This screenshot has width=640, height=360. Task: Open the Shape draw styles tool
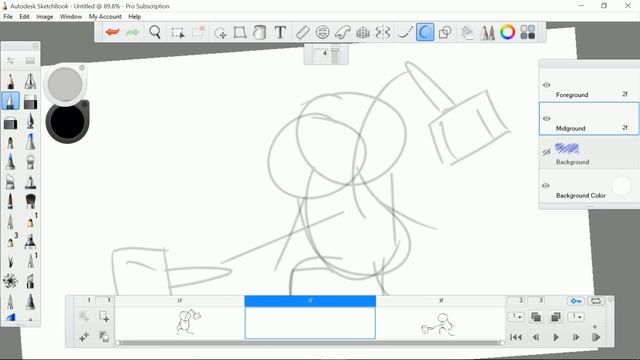[x=445, y=32]
